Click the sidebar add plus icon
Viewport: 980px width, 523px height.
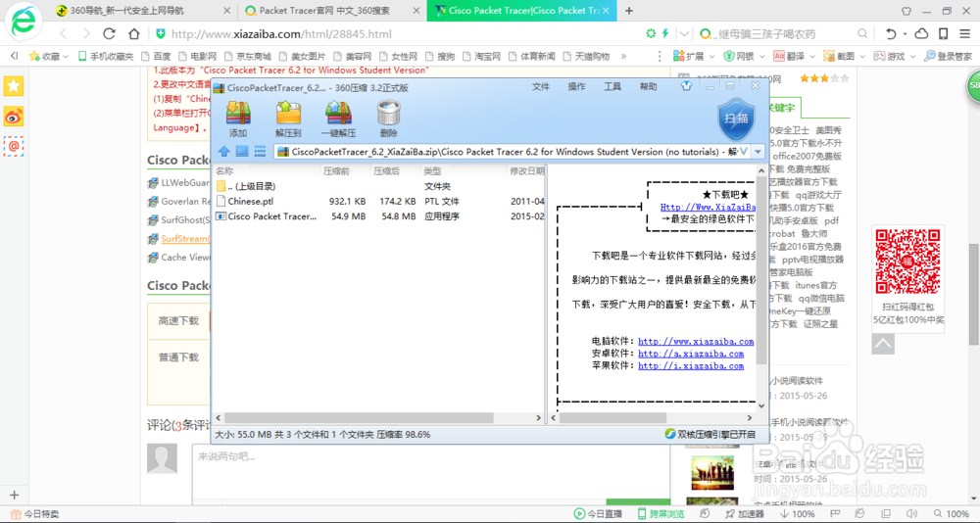15,495
